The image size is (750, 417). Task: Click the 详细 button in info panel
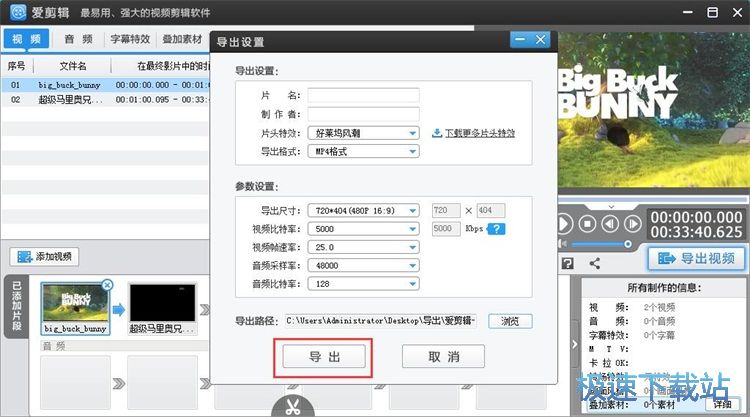click(722, 405)
